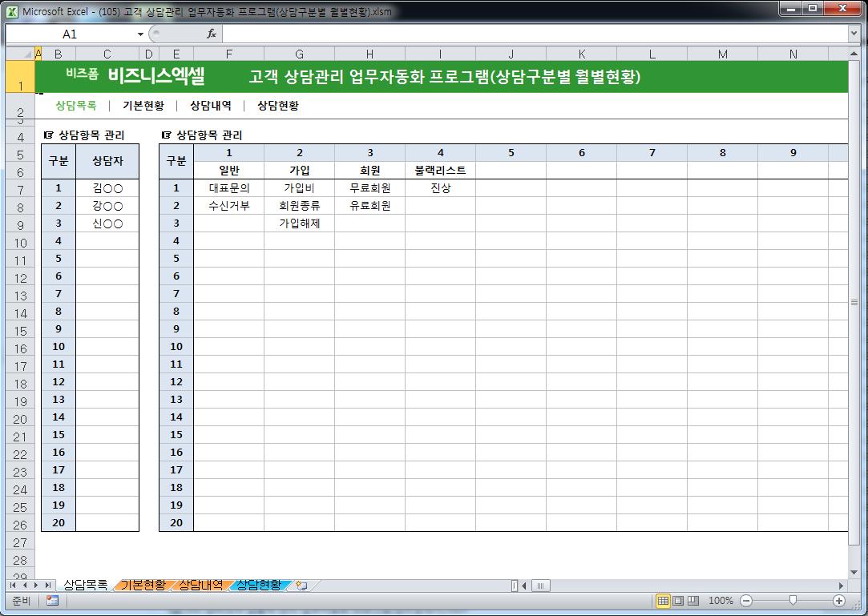Image resolution: width=868 pixels, height=616 pixels.
Task: Go to last sheet with tab scroll arrow
Action: pos(47,585)
